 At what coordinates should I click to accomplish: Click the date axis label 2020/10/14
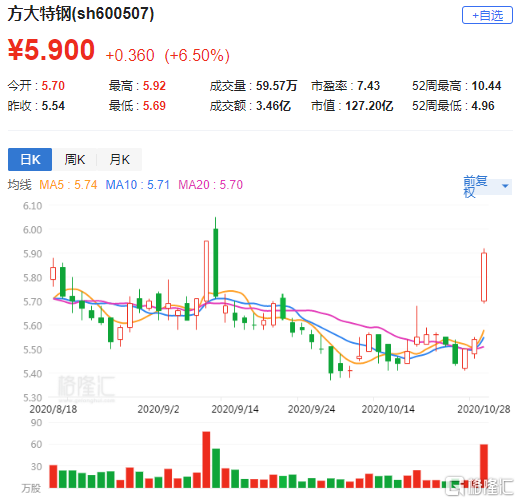[x=388, y=409]
